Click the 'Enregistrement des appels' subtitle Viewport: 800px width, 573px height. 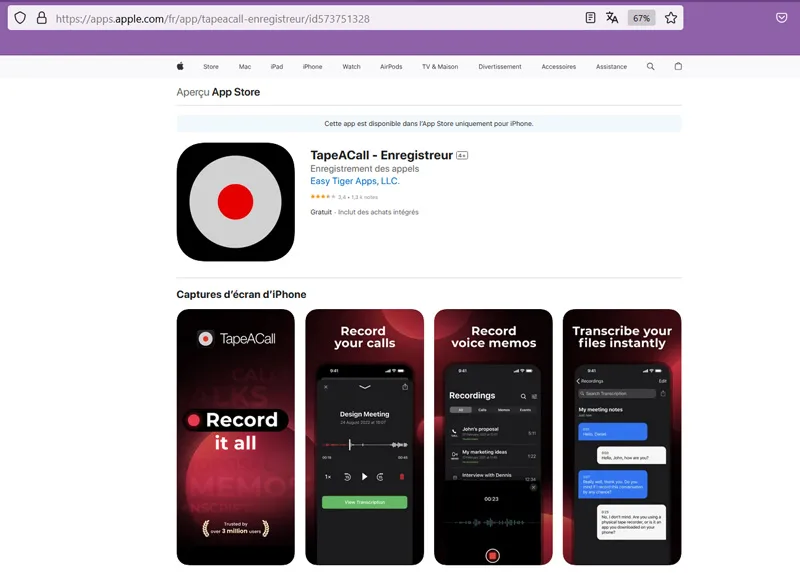pyautogui.click(x=365, y=169)
